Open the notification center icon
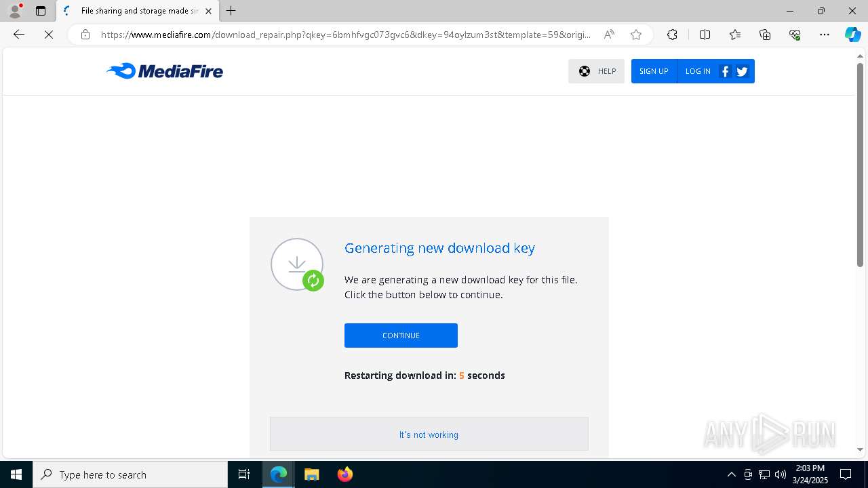Viewport: 868px width, 488px height. pos(846,474)
